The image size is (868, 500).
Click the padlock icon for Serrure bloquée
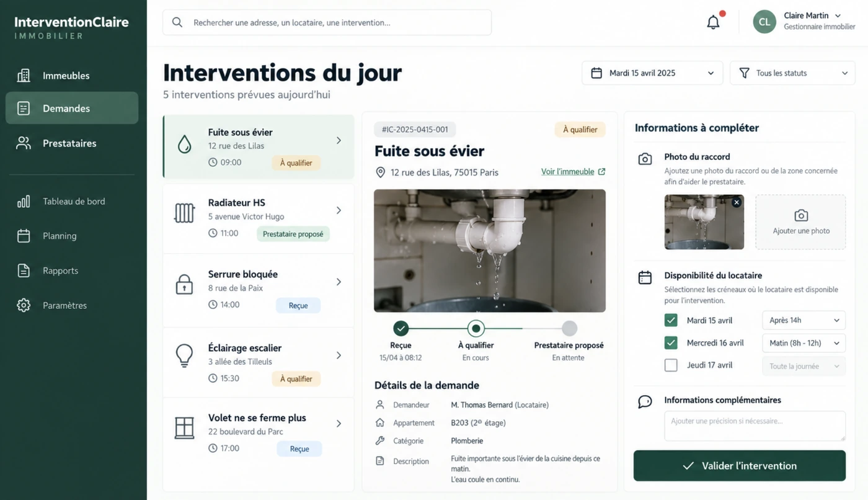click(184, 284)
